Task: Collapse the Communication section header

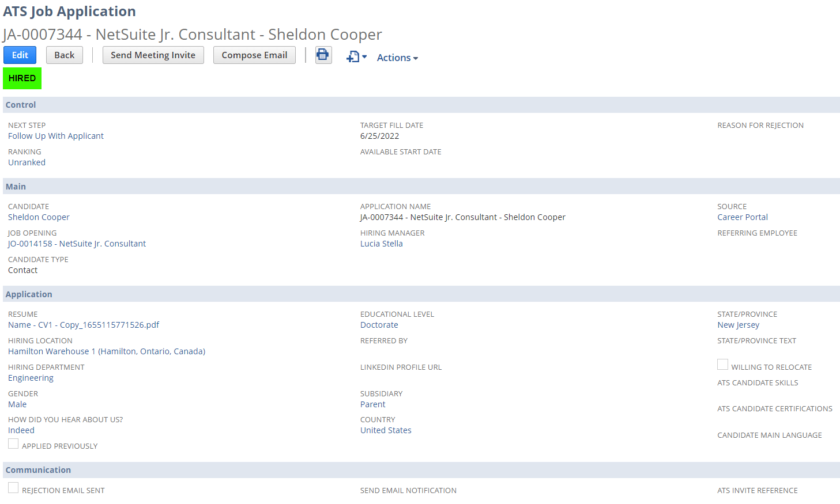Action: point(421,470)
